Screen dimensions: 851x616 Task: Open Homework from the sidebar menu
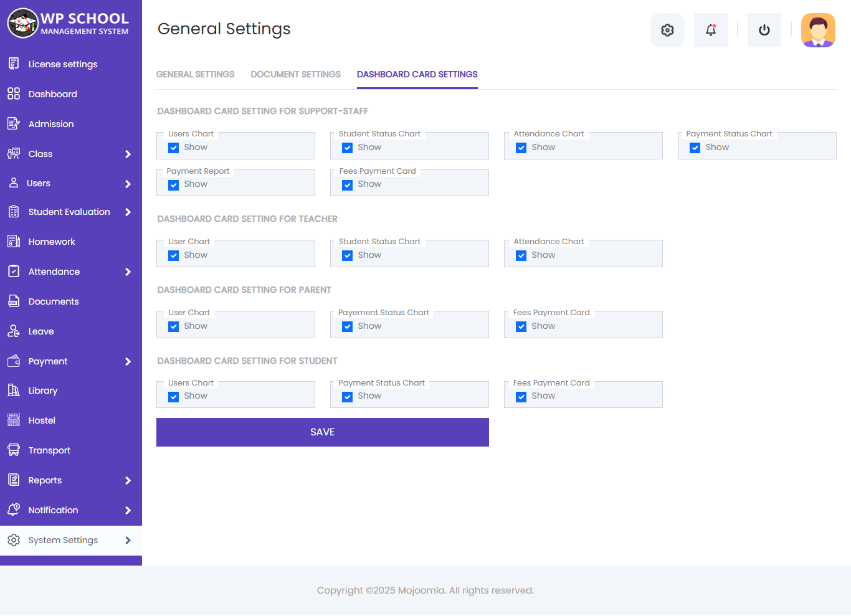[71, 242]
